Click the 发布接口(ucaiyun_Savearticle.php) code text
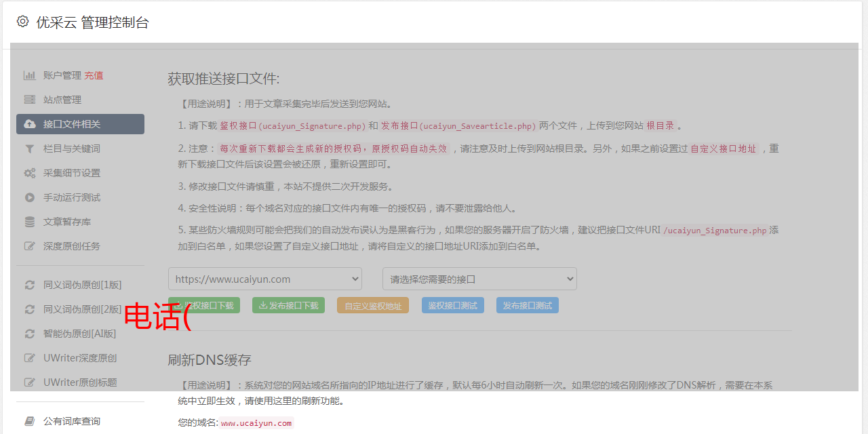Screen dimensions: 868x434 (x=458, y=125)
